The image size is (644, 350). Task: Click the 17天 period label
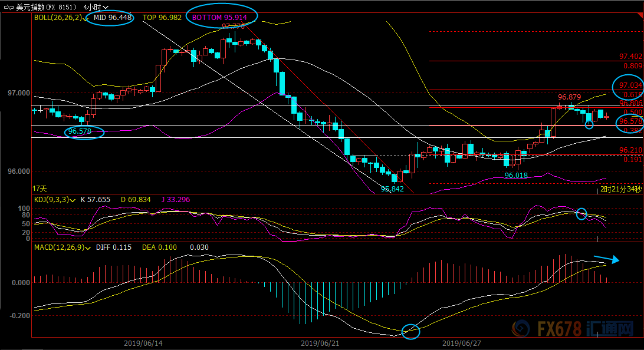pos(40,189)
